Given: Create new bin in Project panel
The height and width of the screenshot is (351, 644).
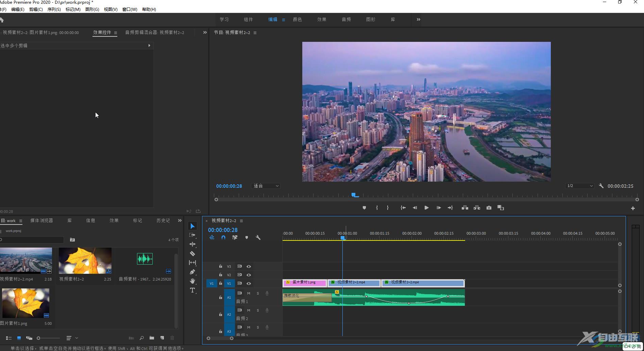Looking at the screenshot, I should (x=152, y=338).
